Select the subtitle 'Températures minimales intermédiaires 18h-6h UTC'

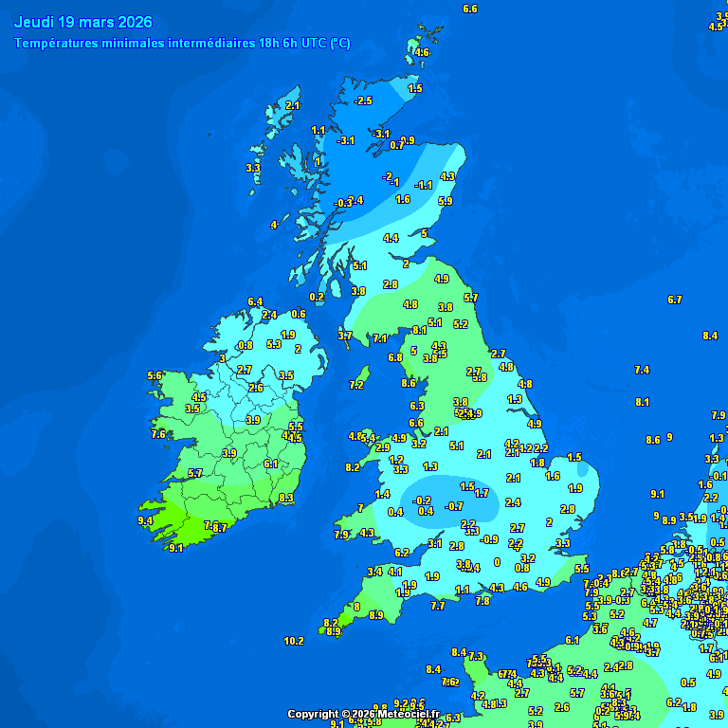point(171,44)
